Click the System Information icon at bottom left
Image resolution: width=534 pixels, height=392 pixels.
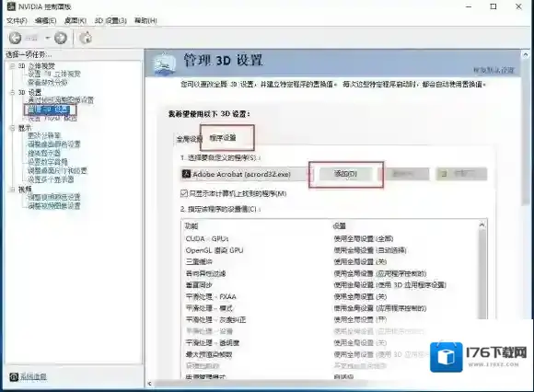[x=14, y=376]
